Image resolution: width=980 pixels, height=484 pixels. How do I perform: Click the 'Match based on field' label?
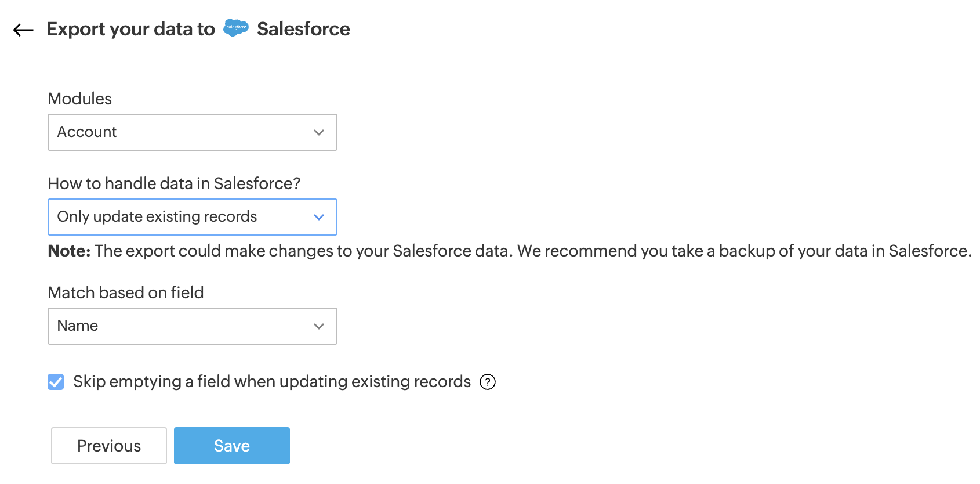[x=126, y=292]
